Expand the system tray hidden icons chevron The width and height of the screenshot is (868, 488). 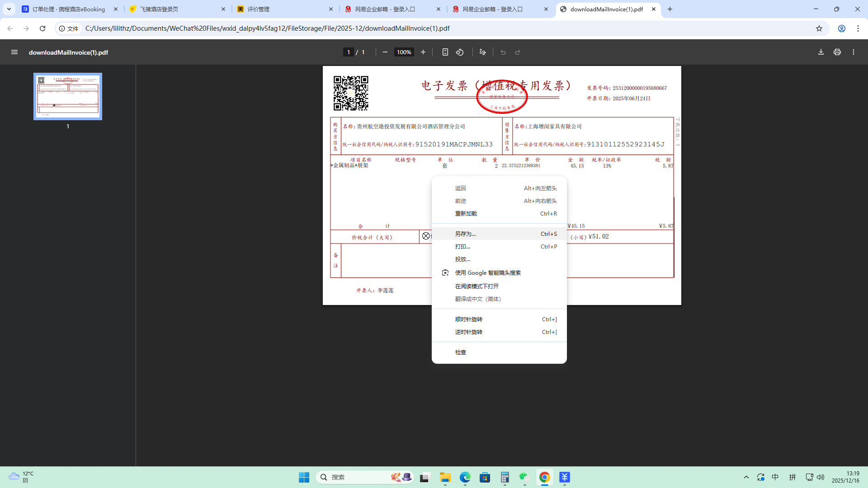(746, 477)
